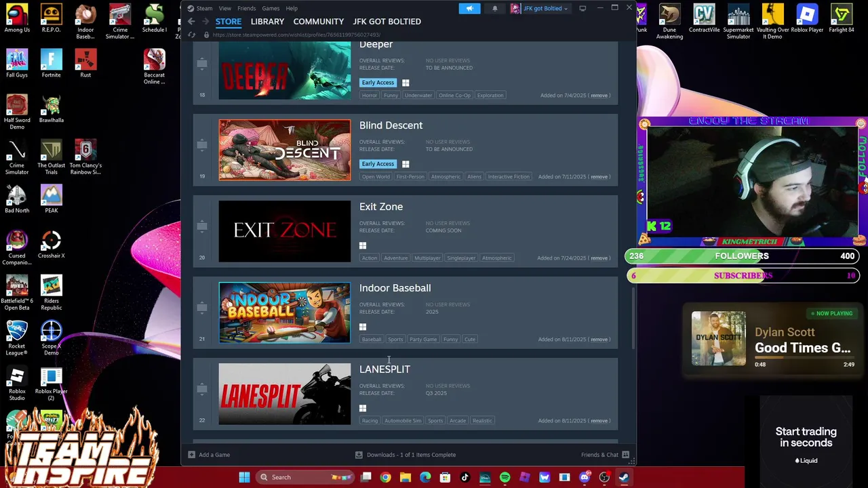The width and height of the screenshot is (868, 488).
Task: Open Spotify from the taskbar
Action: (x=505, y=477)
